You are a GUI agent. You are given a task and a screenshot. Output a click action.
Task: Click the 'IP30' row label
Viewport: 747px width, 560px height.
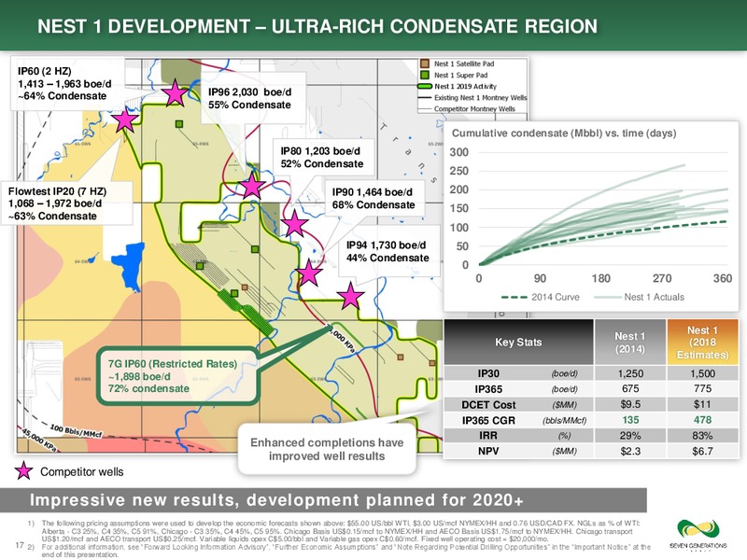[488, 373]
